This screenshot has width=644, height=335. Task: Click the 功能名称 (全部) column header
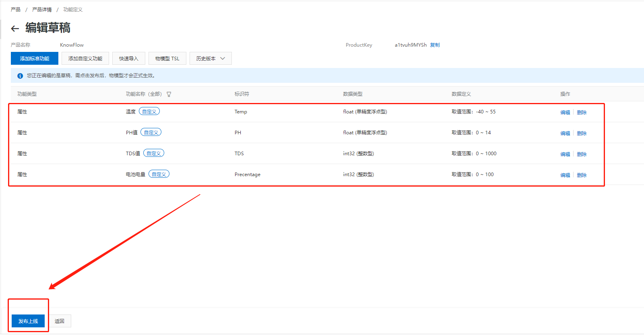pyautogui.click(x=144, y=94)
